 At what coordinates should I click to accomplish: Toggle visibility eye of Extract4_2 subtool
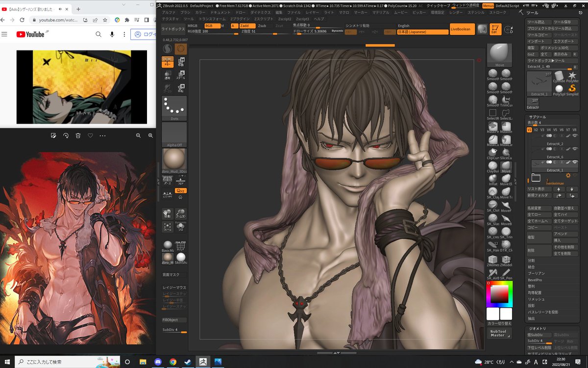575,135
